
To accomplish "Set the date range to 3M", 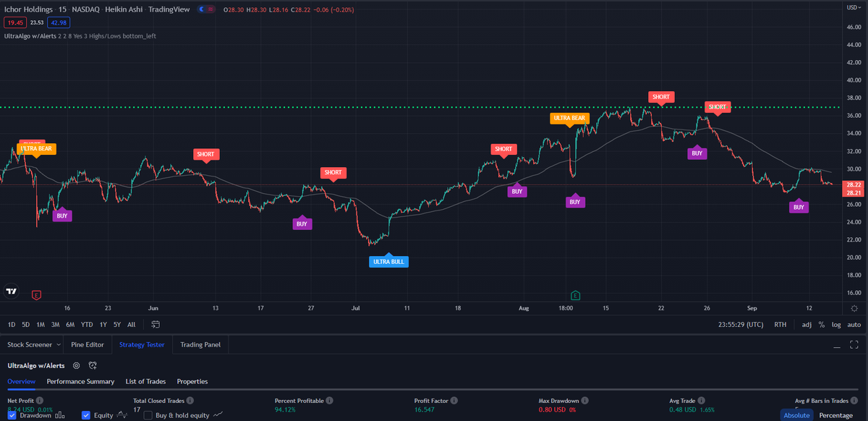I will pyautogui.click(x=56, y=325).
